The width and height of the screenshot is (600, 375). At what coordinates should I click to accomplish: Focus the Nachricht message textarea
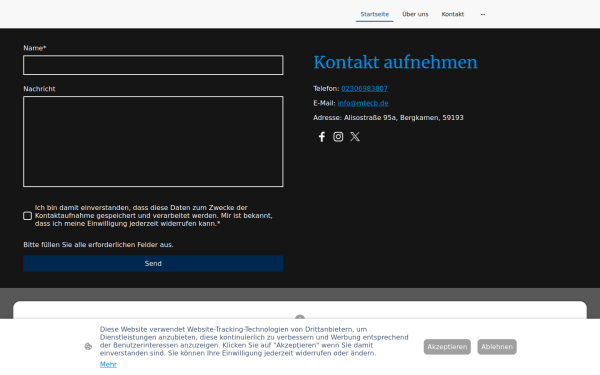[x=153, y=142]
